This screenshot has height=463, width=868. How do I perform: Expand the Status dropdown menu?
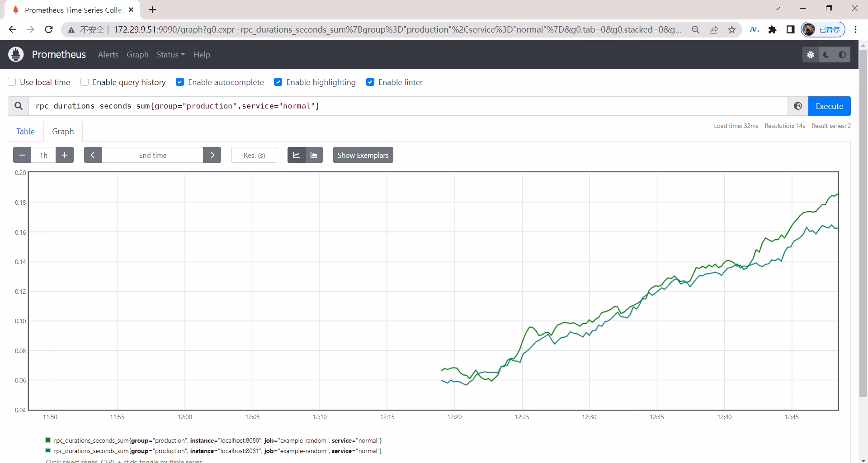tap(171, 55)
